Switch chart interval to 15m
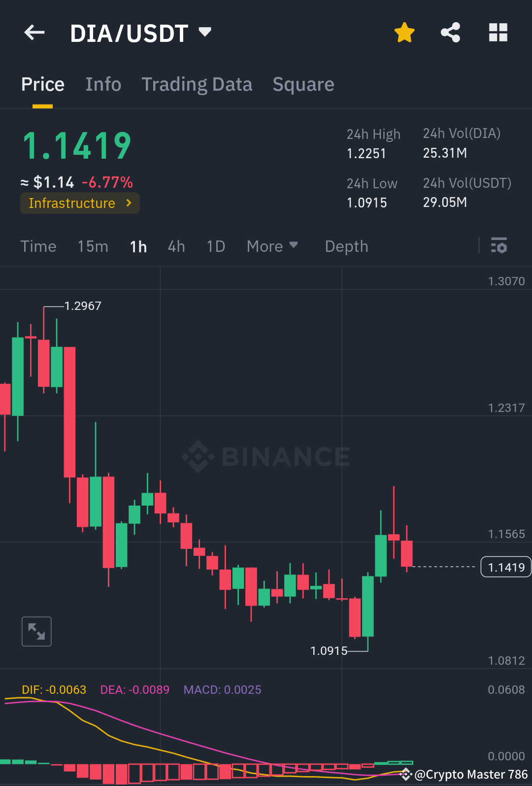This screenshot has height=786, width=532. pyautogui.click(x=93, y=246)
